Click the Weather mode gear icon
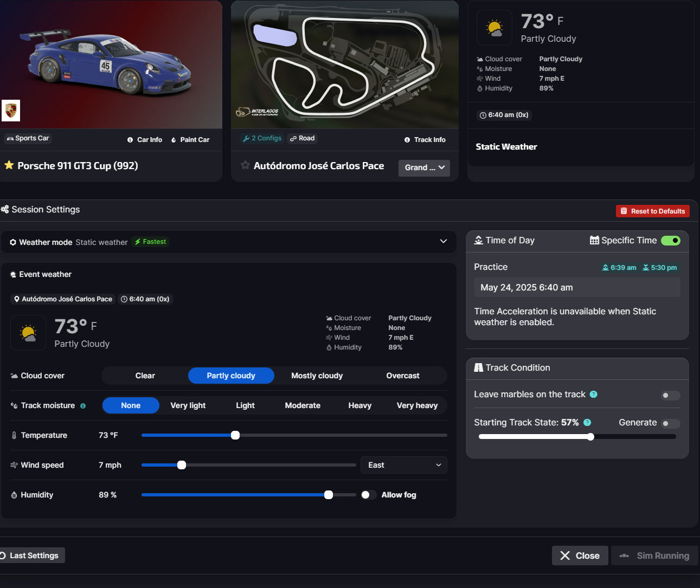This screenshot has height=588, width=700. tap(13, 242)
